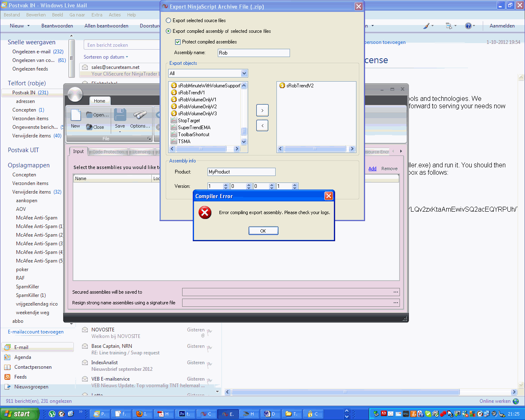Viewport: 525px width, 420px height.
Task: Open Beeld menu in Live Mail
Action: 57,15
